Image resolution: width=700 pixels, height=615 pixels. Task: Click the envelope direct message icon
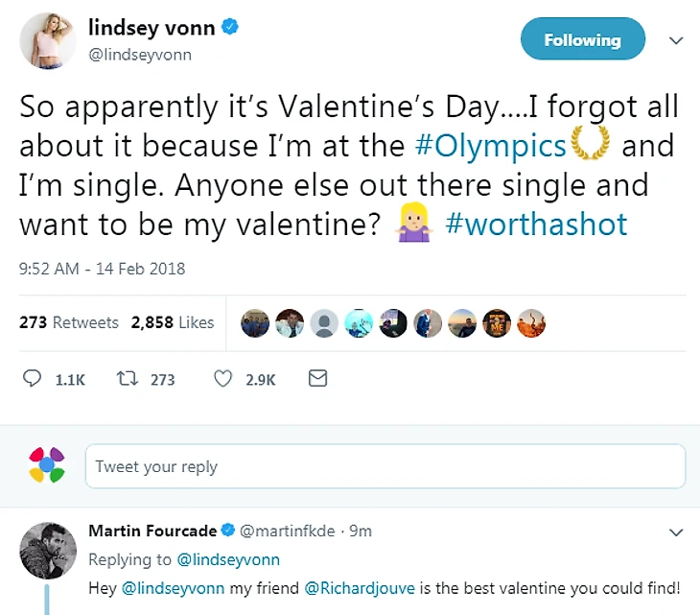click(317, 379)
